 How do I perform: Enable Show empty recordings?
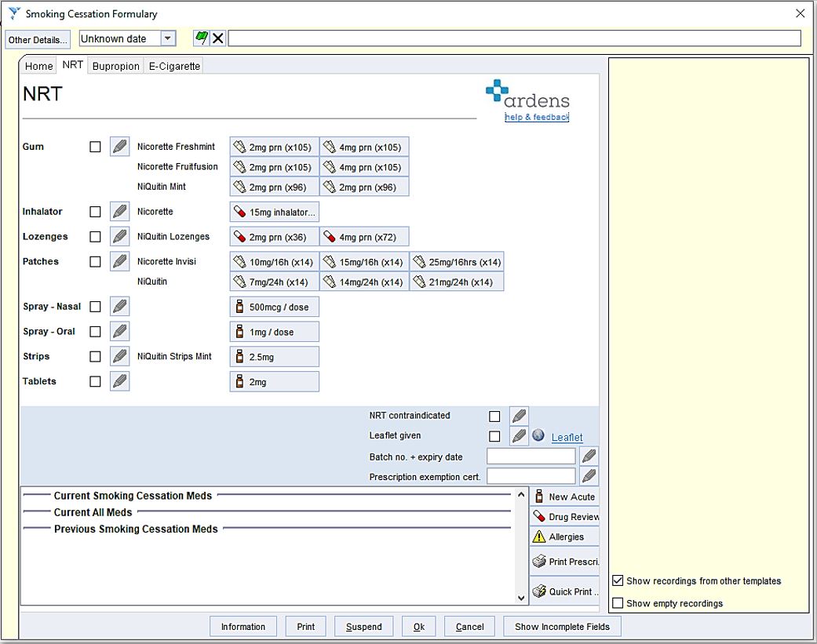618,603
